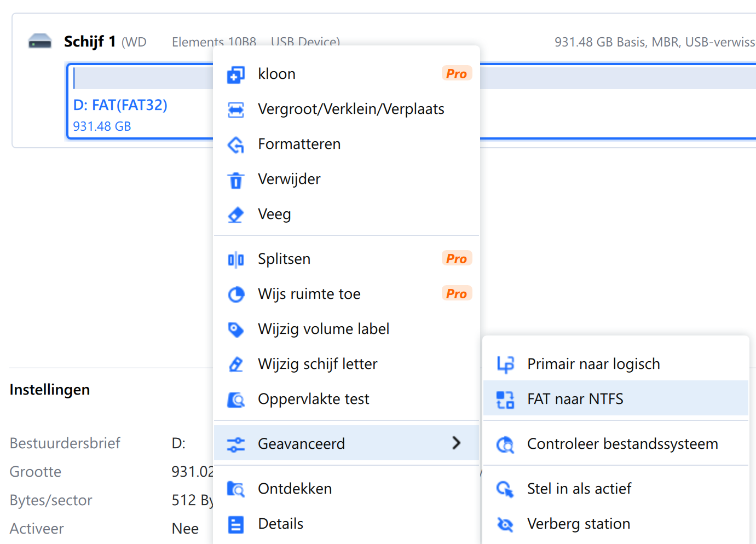Click the Wijs ruimte toe pie icon

point(236,294)
